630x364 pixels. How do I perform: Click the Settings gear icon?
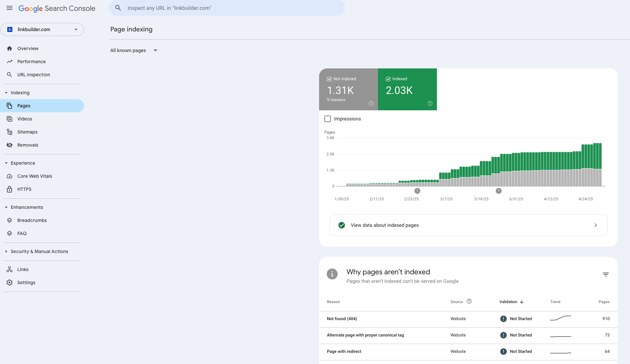pos(9,282)
